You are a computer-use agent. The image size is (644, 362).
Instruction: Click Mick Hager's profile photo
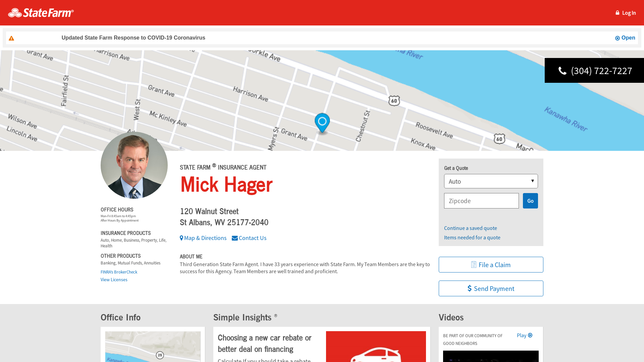point(134,165)
